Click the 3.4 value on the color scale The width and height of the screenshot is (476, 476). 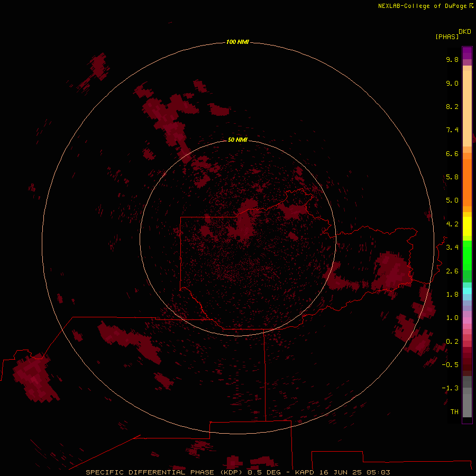(452, 248)
